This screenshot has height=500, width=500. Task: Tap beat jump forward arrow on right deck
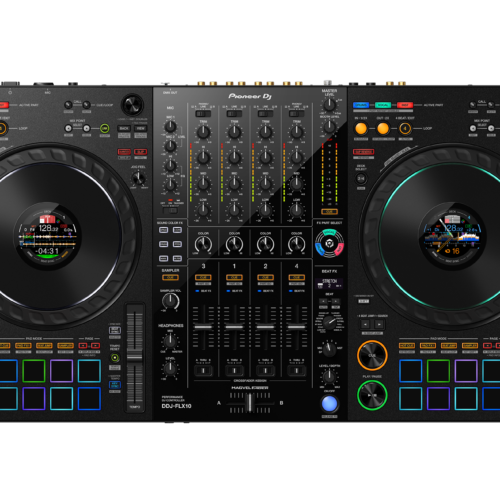[x=379, y=324]
